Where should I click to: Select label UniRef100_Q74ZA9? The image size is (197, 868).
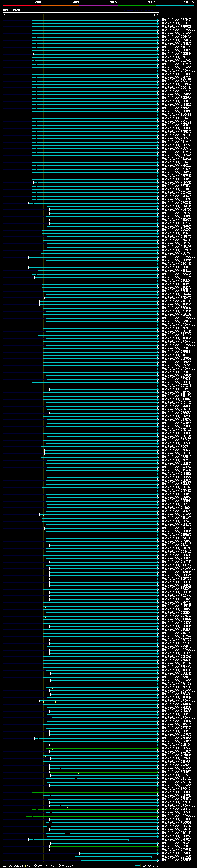(177, 538)
